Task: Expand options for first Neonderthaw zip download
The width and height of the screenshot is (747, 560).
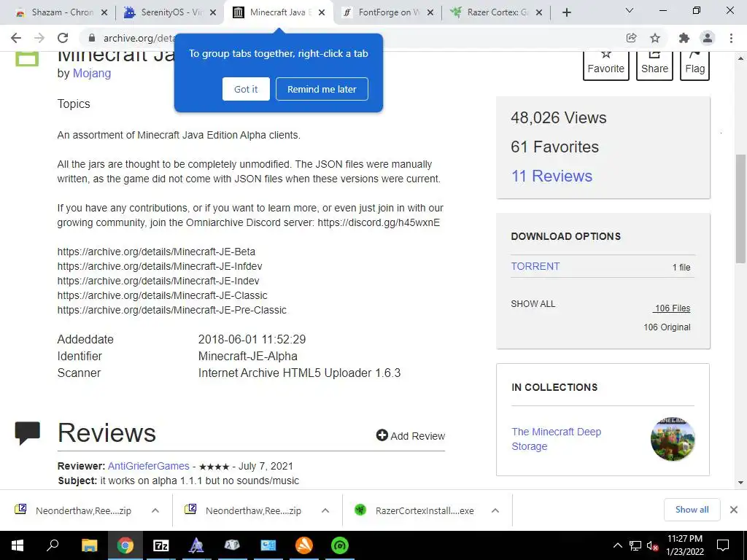Action: tap(155, 510)
